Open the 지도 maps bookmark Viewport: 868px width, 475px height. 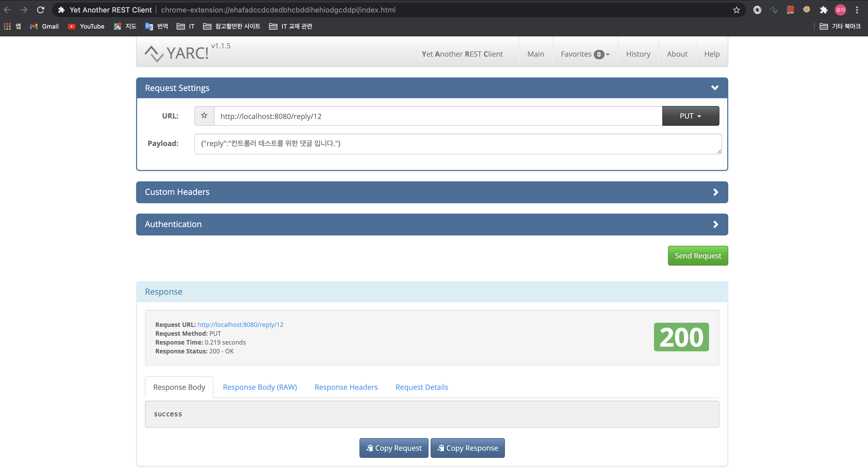[125, 26]
